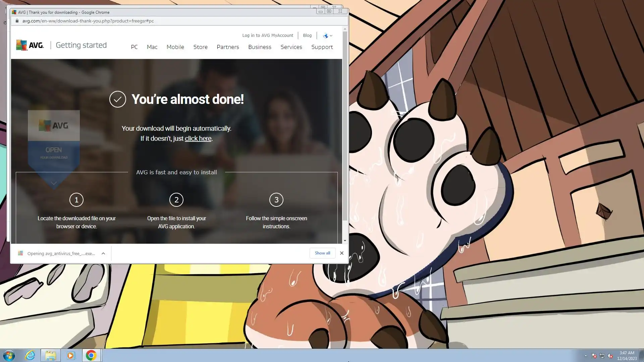Screen dimensions: 644x362
Task: Open the Blog link
Action: [x=307, y=36]
